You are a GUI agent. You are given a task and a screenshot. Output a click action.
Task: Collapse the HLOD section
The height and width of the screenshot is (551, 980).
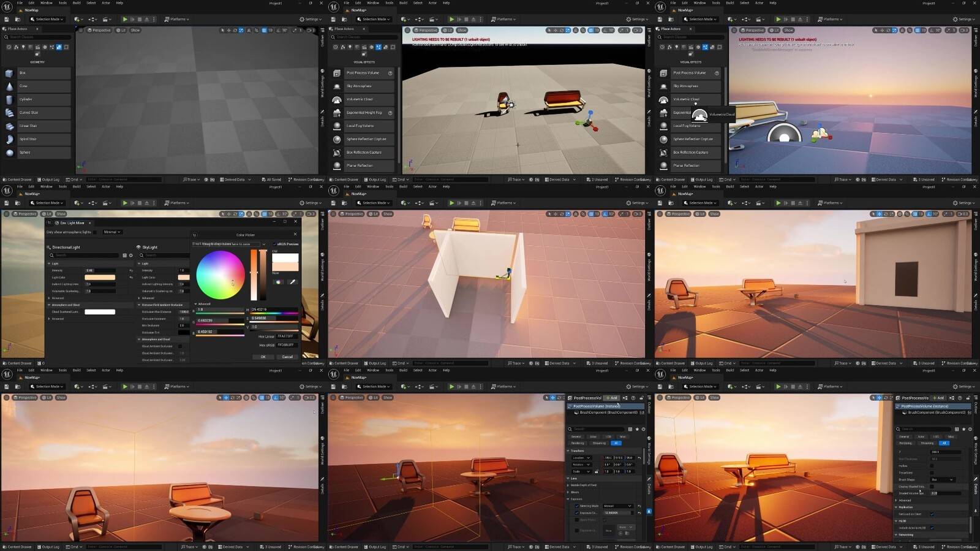(x=895, y=521)
